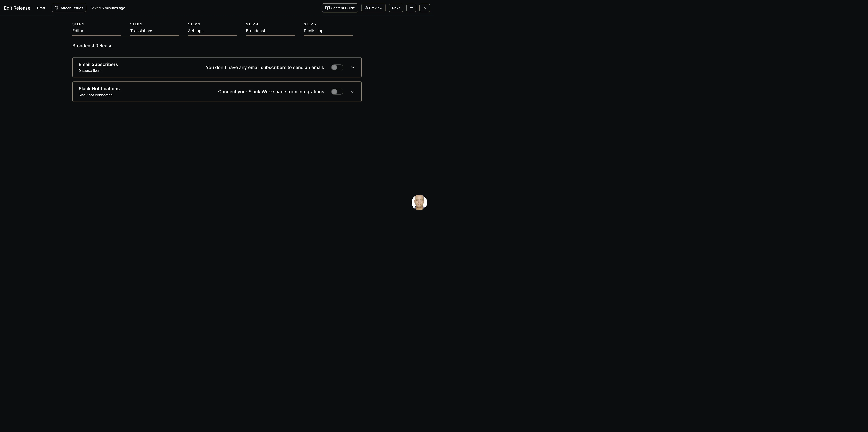This screenshot has height=432, width=868.
Task: Open the Content Guide
Action: pos(340,8)
